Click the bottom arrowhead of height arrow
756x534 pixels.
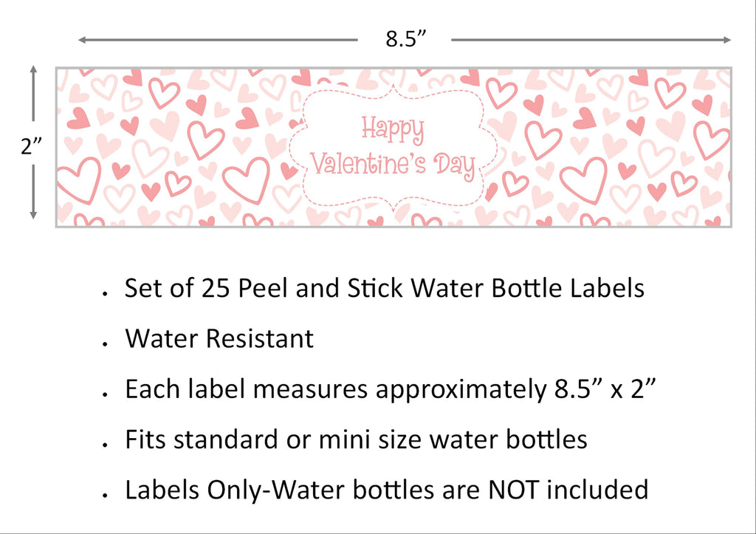pos(33,215)
